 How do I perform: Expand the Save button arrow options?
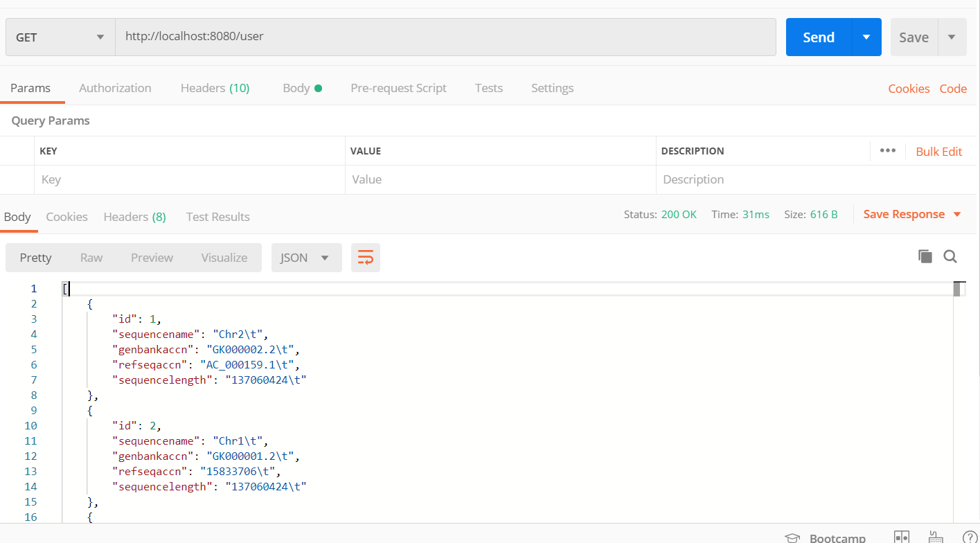point(952,37)
